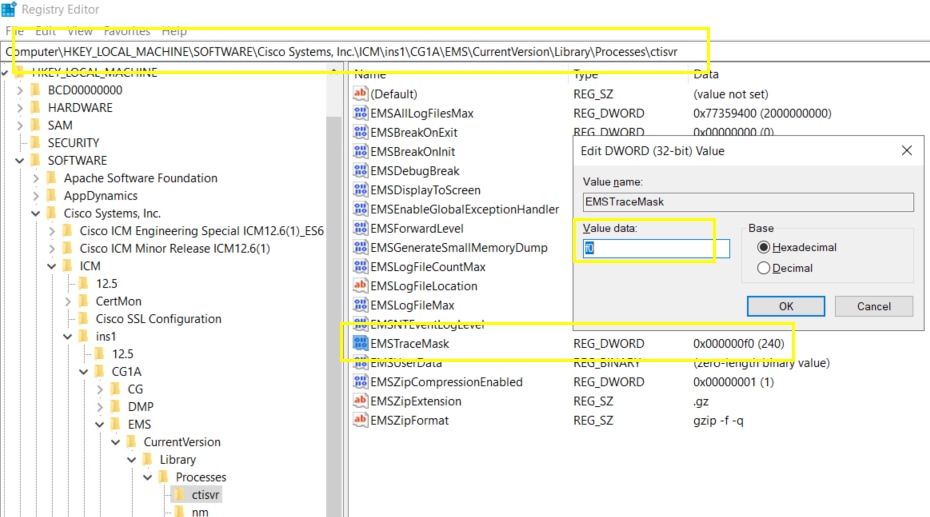Viewport: 930px width, 517px height.
Task: Select the EMS tree key
Action: click(x=139, y=425)
